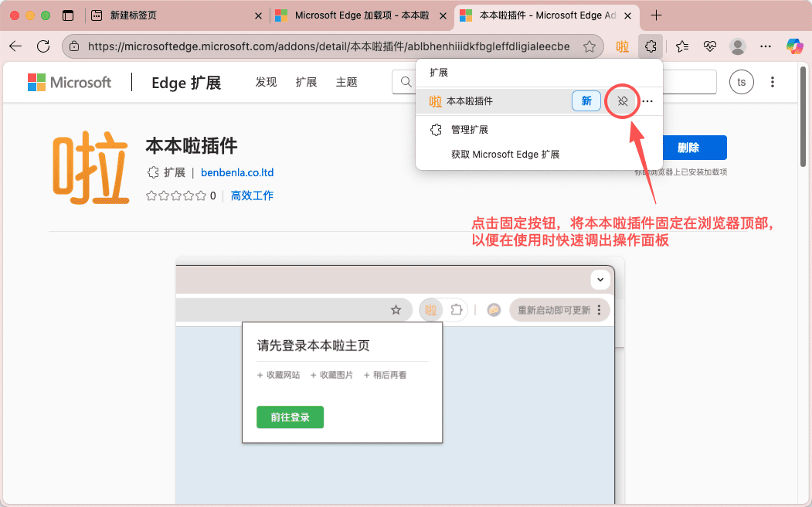Open more actions (…) for 本本啦插件

click(x=647, y=101)
